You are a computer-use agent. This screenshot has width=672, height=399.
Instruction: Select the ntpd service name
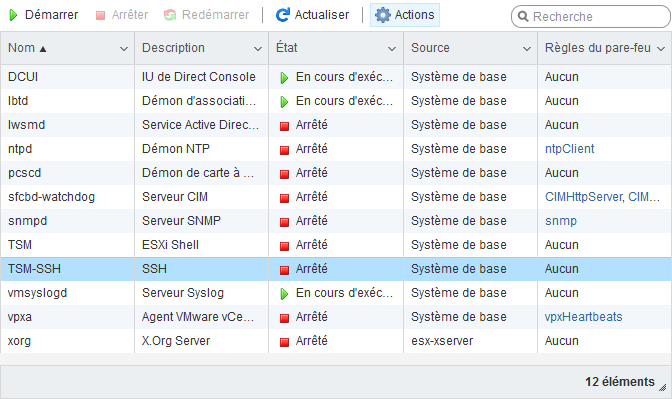pos(20,149)
